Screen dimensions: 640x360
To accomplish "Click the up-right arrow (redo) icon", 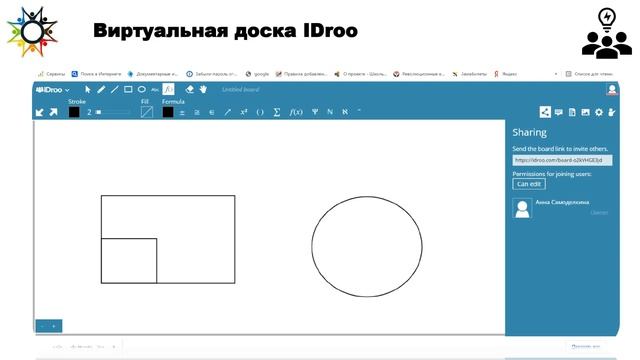I will pyautogui.click(x=53, y=112).
